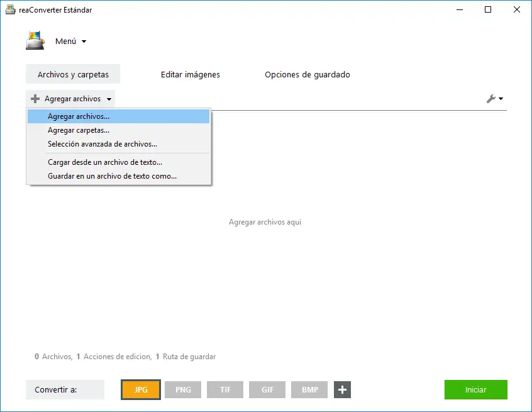Click the 0 Archivos status text
Image resolution: width=532 pixels, height=412 pixels.
[53, 357]
